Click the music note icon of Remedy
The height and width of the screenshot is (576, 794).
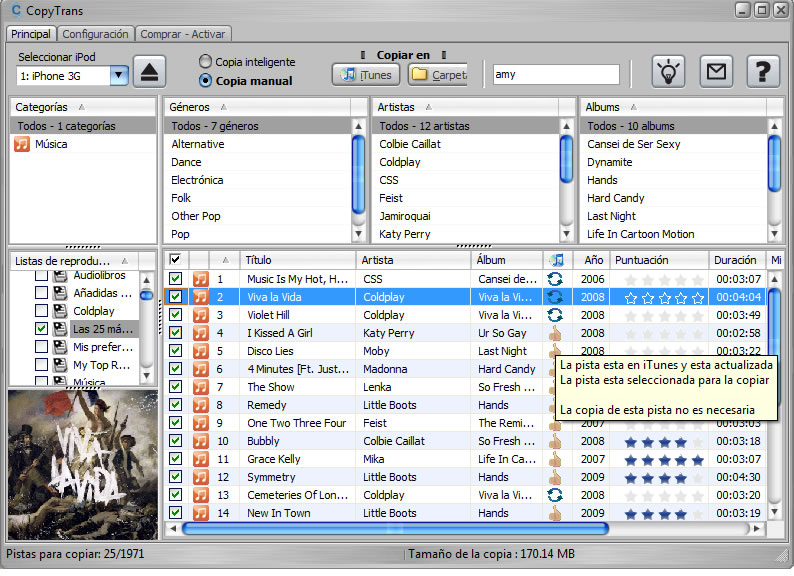click(201, 405)
